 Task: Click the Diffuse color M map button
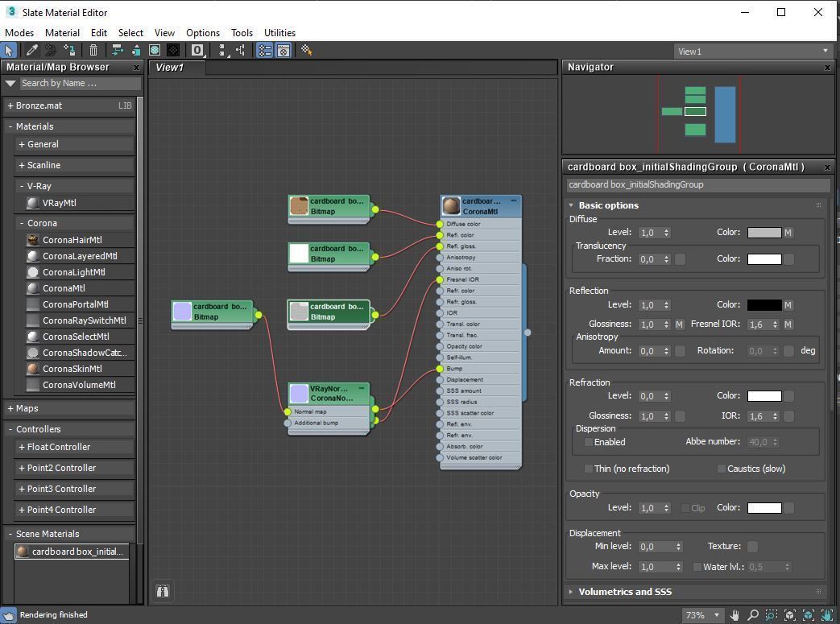point(788,233)
